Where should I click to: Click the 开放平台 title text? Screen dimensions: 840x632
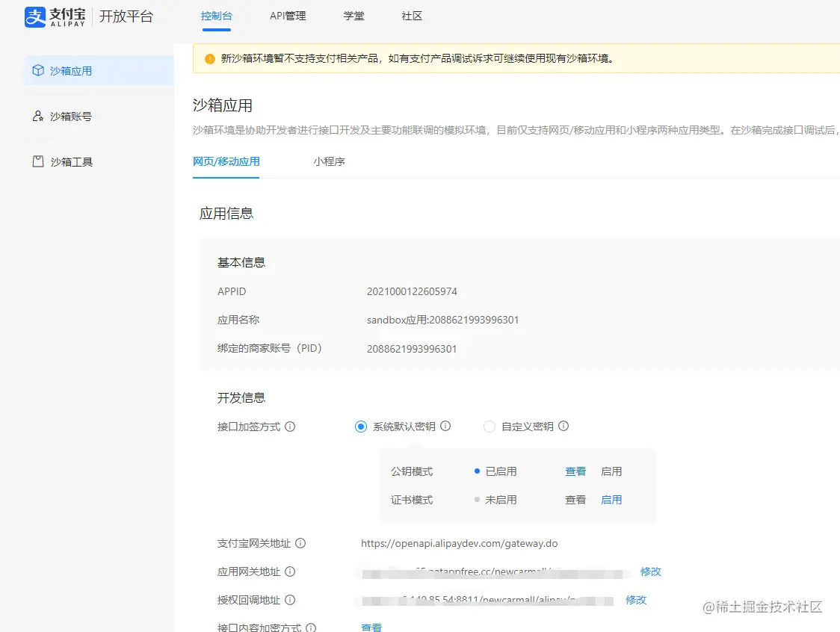coord(126,16)
